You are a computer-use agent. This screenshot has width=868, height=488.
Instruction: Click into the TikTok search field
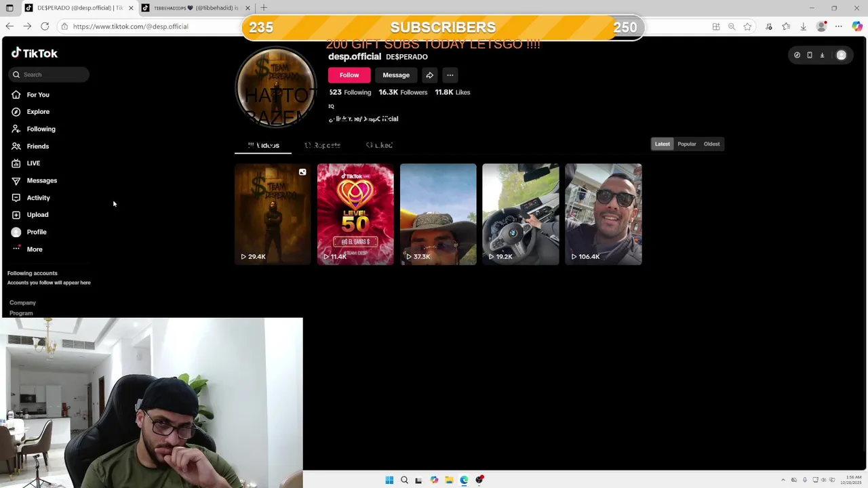49,75
